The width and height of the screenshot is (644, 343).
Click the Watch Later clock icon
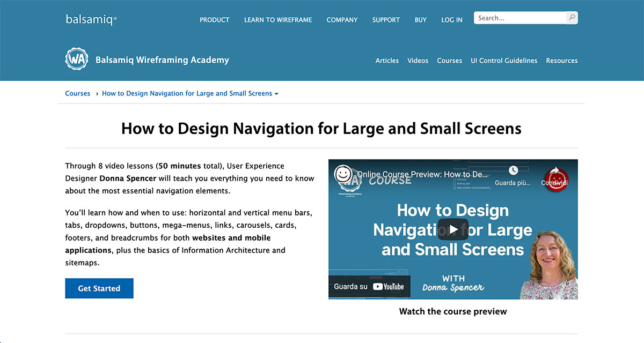pyautogui.click(x=513, y=170)
